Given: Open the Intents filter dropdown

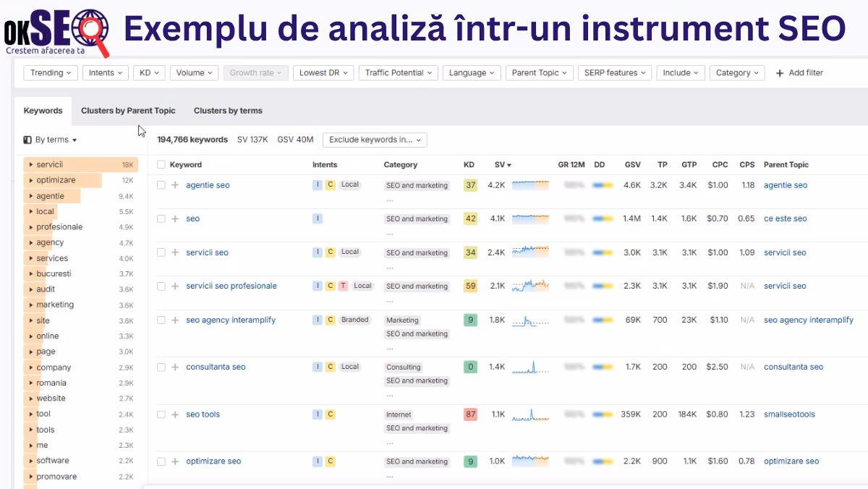Looking at the screenshot, I should (106, 73).
